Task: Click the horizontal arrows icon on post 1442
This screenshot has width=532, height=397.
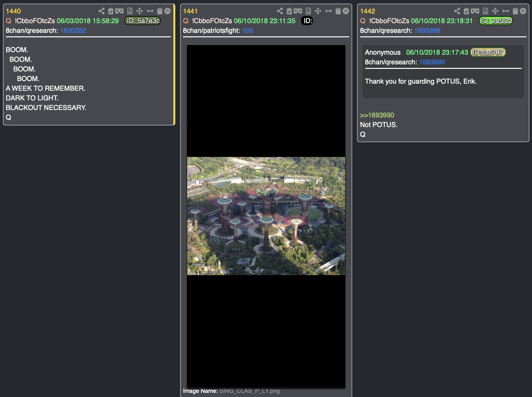Action: 506,11
